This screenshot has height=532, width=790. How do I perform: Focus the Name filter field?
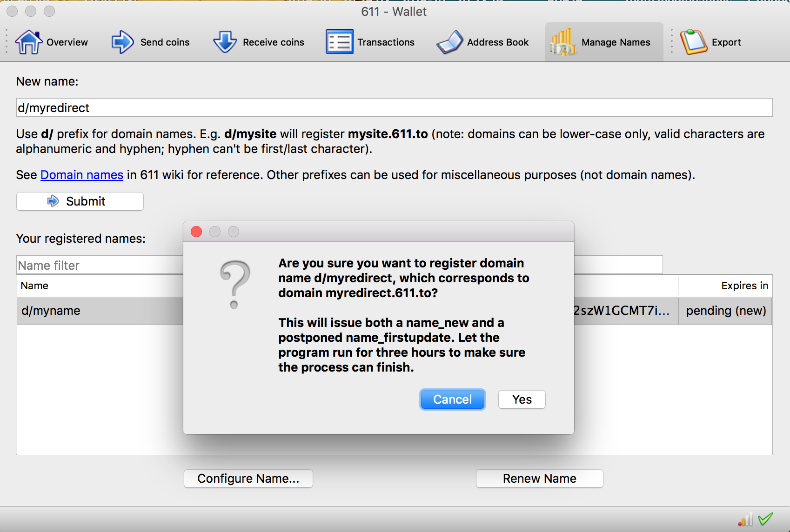click(100, 265)
